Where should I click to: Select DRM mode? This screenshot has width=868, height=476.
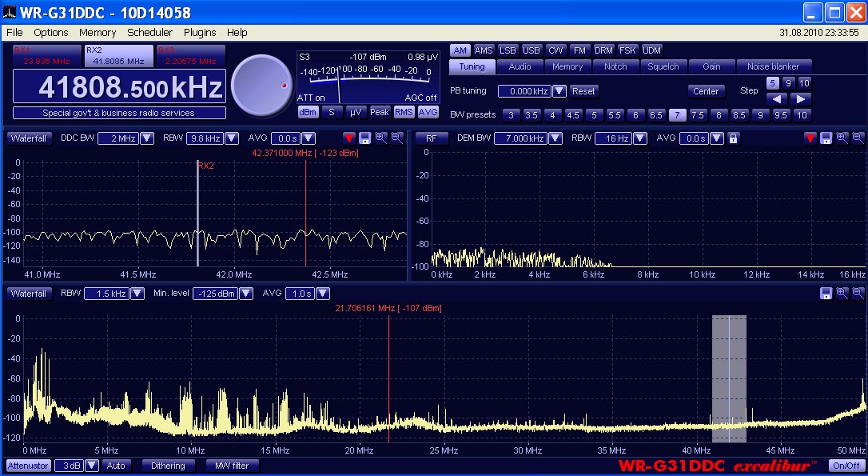coord(603,50)
